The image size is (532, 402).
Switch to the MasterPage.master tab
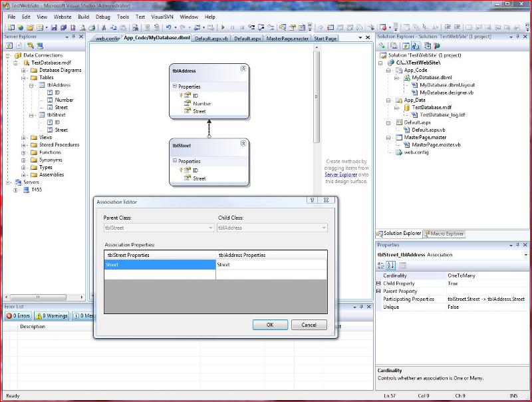287,39
